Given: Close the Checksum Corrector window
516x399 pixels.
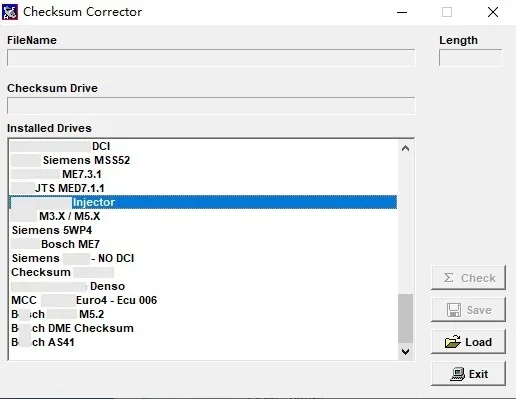Looking at the screenshot, I should (x=493, y=12).
